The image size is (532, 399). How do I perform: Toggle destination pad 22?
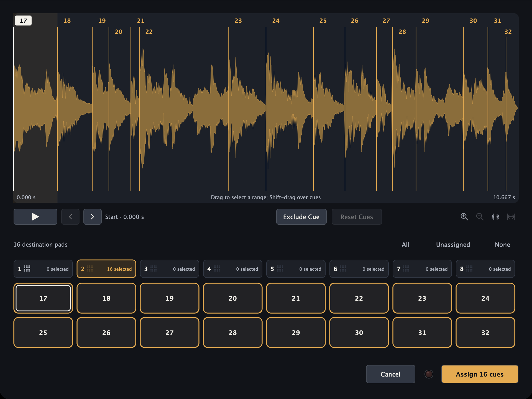(359, 298)
